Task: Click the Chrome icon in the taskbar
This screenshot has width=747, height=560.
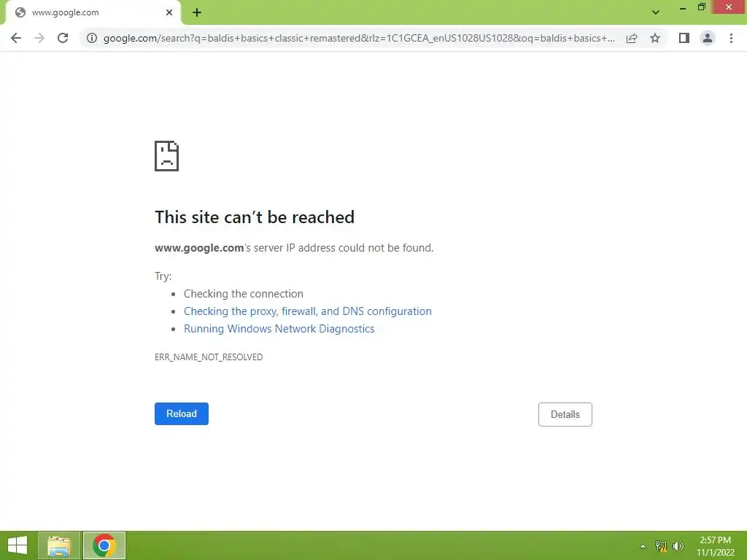Action: click(104, 545)
